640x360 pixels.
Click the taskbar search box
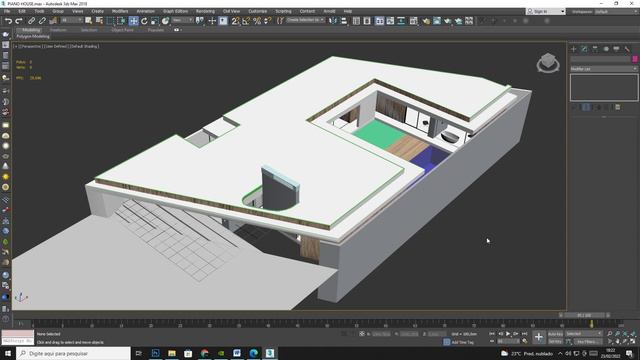tap(73, 353)
